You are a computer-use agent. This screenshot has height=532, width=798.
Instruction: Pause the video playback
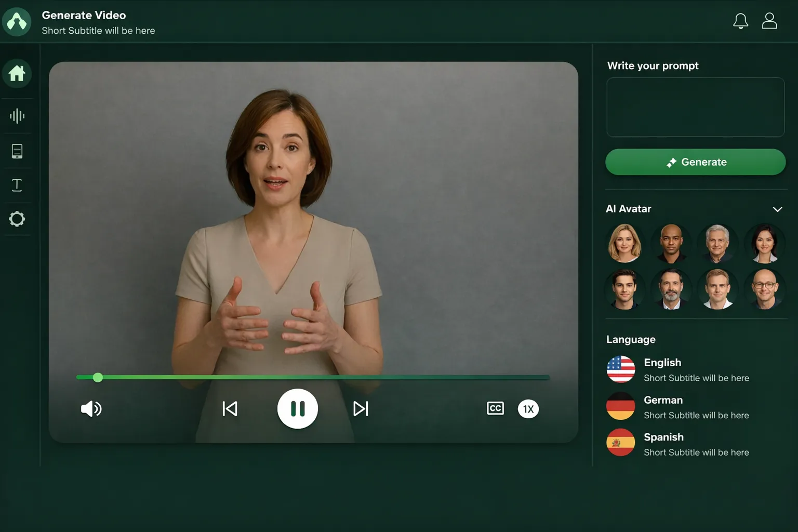298,409
